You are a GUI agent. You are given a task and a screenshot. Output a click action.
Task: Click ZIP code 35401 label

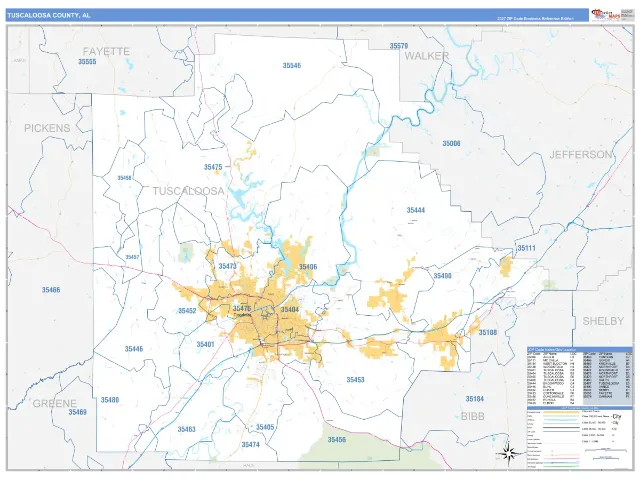tap(205, 344)
